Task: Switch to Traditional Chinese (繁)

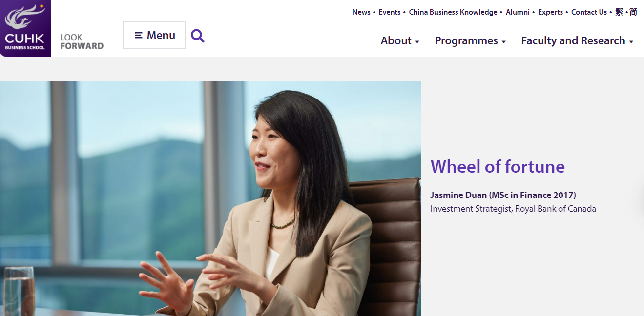Action: (619, 12)
